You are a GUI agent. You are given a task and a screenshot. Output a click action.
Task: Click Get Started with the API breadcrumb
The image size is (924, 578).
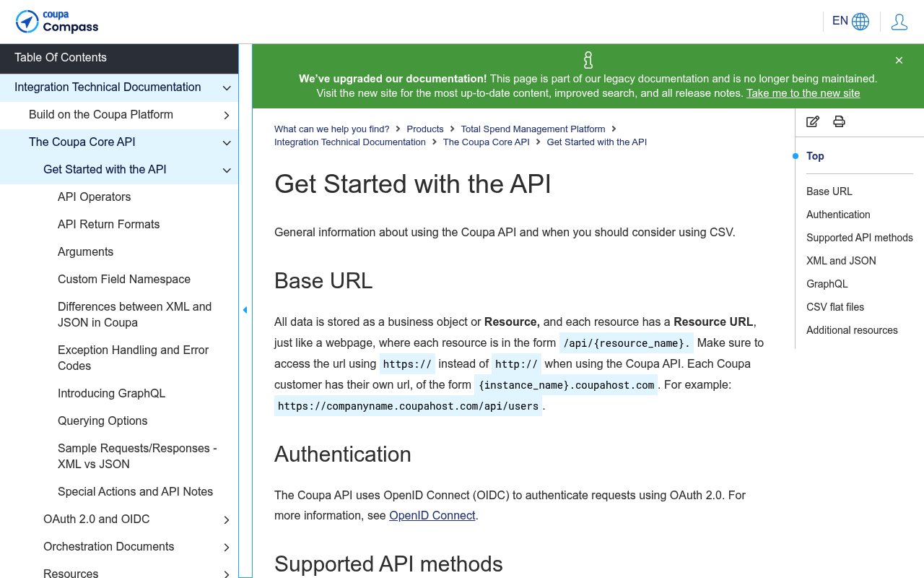click(597, 142)
